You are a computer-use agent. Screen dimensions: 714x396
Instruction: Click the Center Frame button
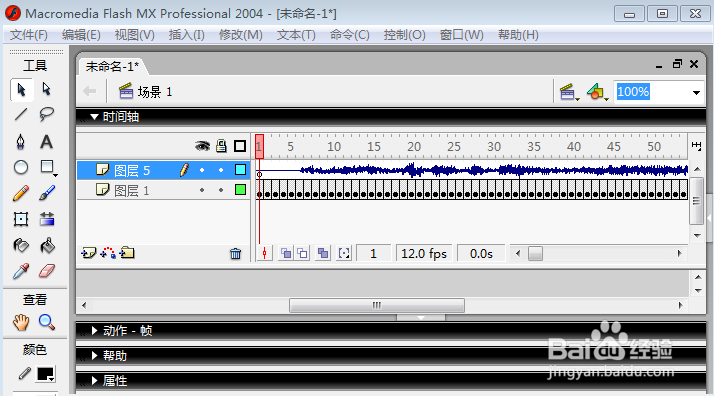click(265, 254)
